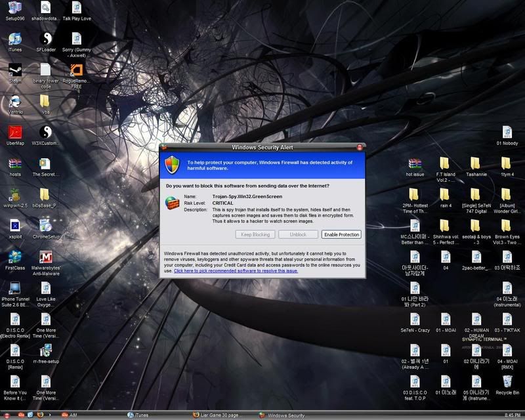This screenshot has height=420, width=525.
Task: Select the iTunes desktop shortcut
Action: coord(15,39)
